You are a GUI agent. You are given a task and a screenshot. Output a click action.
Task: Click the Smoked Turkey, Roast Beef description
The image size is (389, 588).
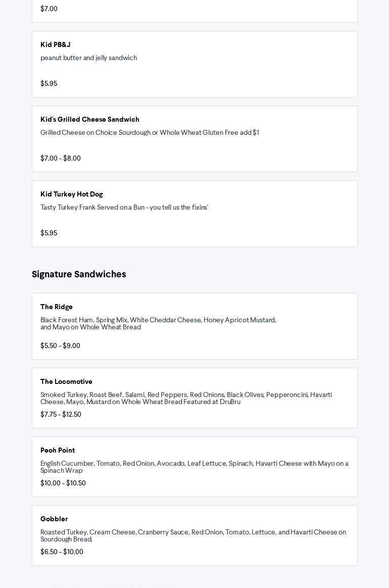186,399
